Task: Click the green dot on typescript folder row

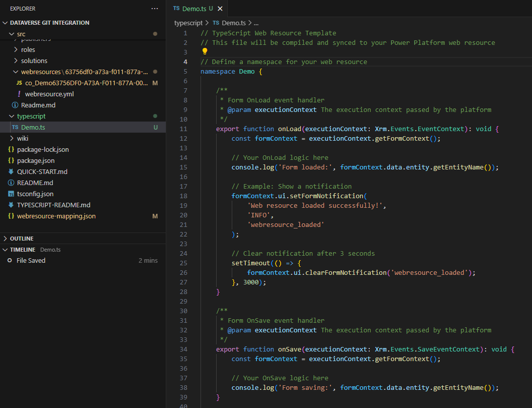Action: 155,116
